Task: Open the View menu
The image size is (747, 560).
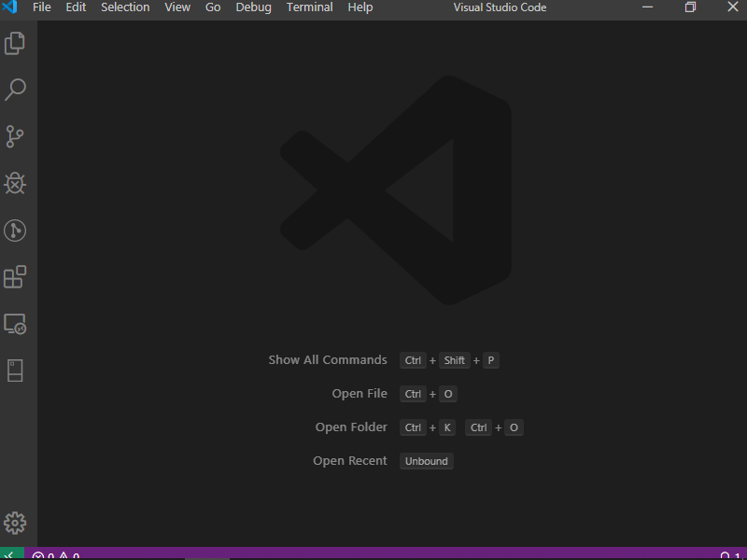Action: pos(177,7)
